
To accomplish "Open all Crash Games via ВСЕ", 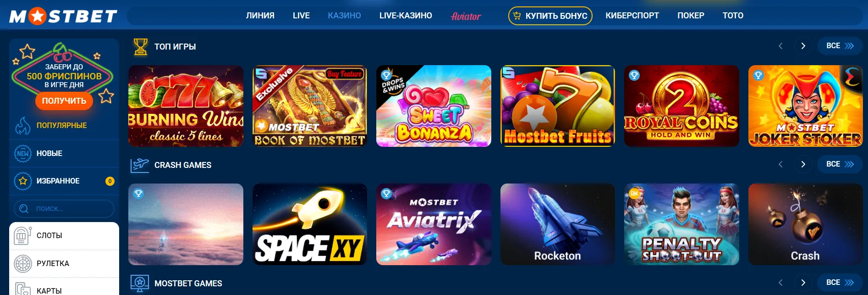I will 840,164.
